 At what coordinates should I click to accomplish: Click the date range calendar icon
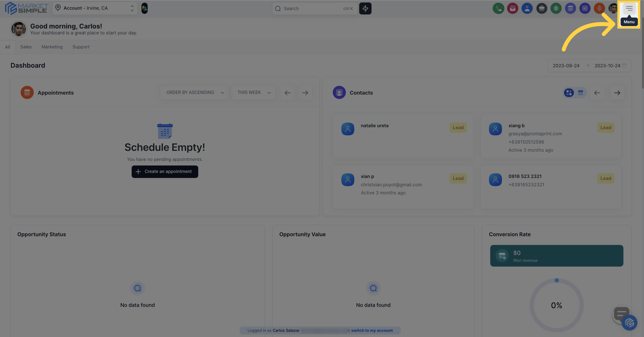pyautogui.click(x=624, y=65)
